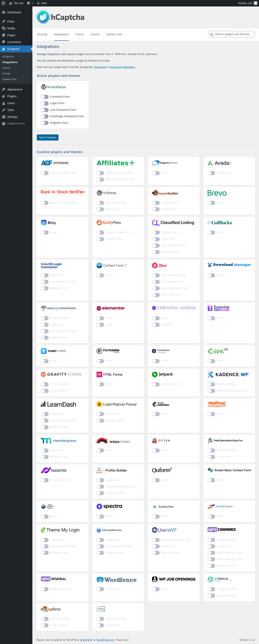259x644 pixels.
Task: Activate Affiliates by clicking its logo
Action: (x=116, y=163)
